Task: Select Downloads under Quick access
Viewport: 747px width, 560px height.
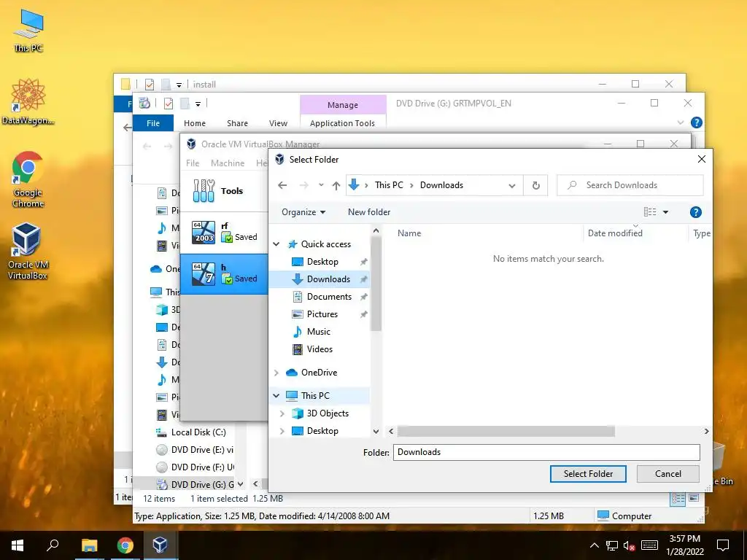Action: tap(328, 279)
